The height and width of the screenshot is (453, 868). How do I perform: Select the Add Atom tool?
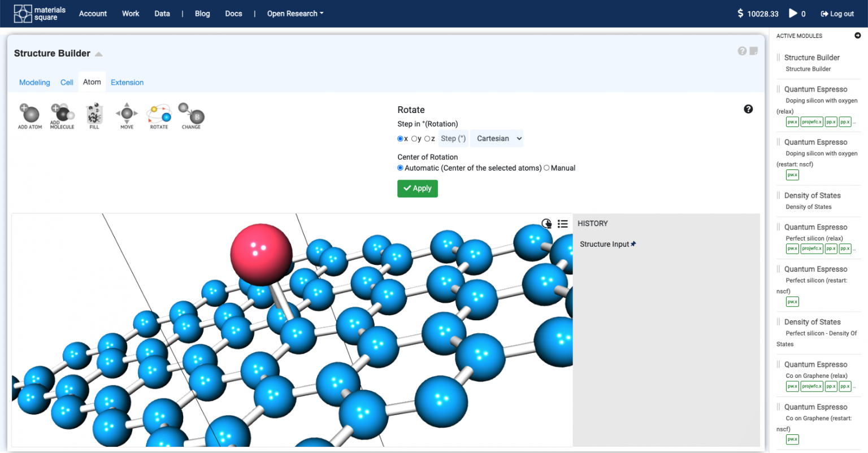[x=29, y=116]
